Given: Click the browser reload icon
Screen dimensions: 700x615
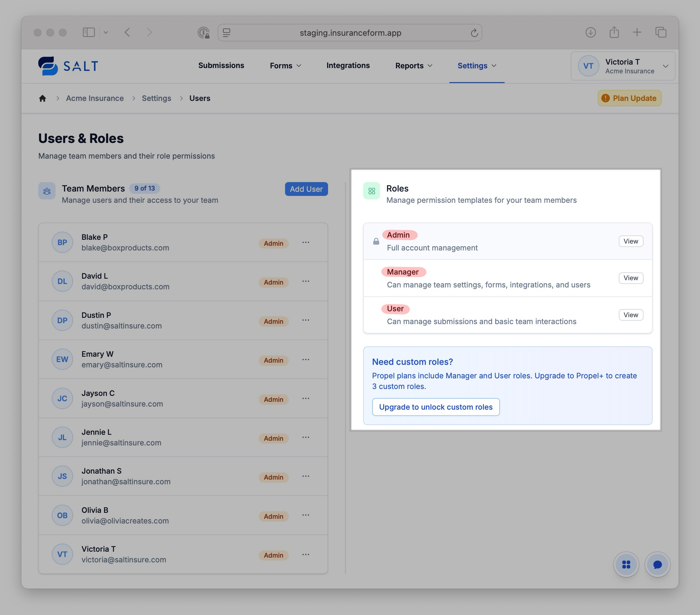Looking at the screenshot, I should (x=474, y=33).
